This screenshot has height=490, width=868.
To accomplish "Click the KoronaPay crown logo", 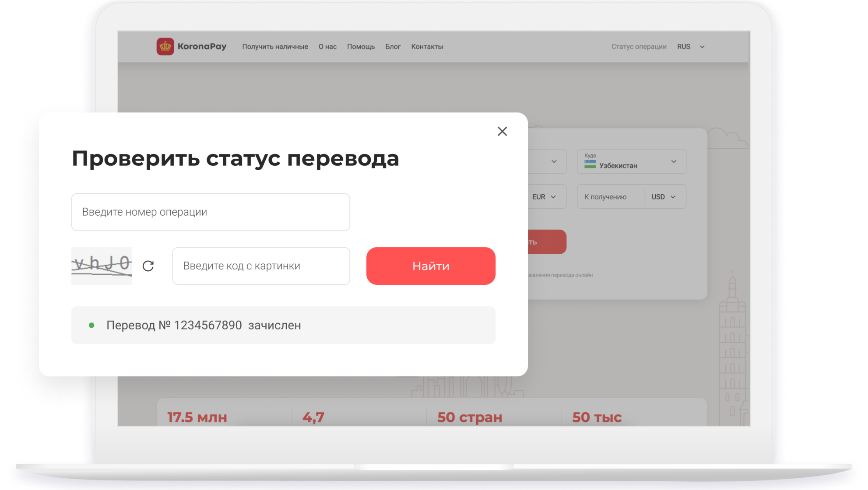I will pyautogui.click(x=165, y=46).
